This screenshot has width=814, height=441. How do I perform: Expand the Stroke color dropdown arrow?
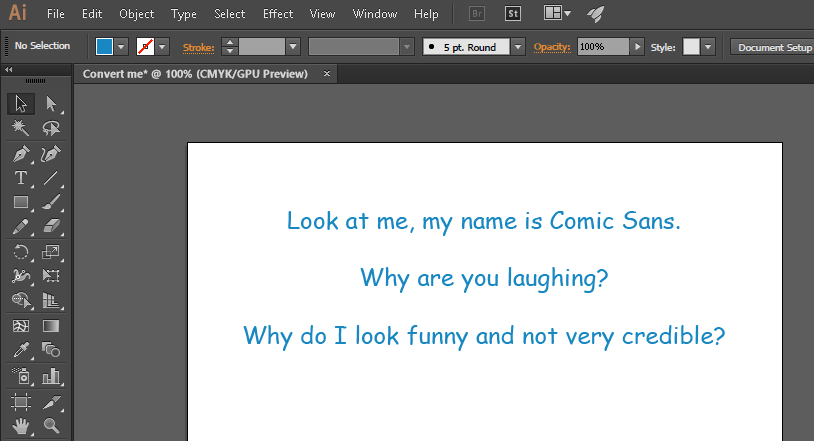click(x=162, y=47)
